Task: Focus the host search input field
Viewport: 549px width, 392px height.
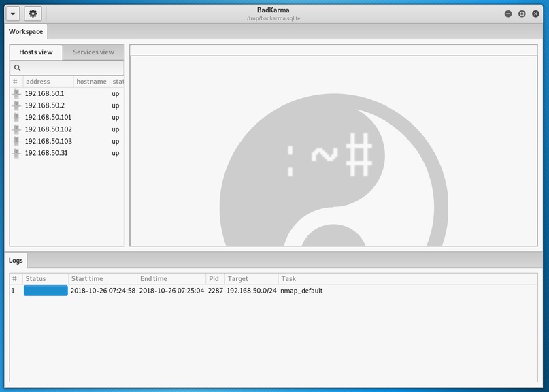Action: coord(71,68)
